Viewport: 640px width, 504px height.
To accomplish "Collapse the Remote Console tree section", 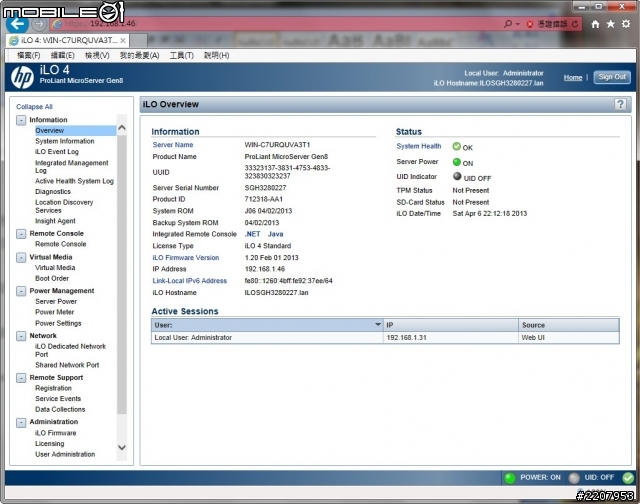I will [x=21, y=234].
